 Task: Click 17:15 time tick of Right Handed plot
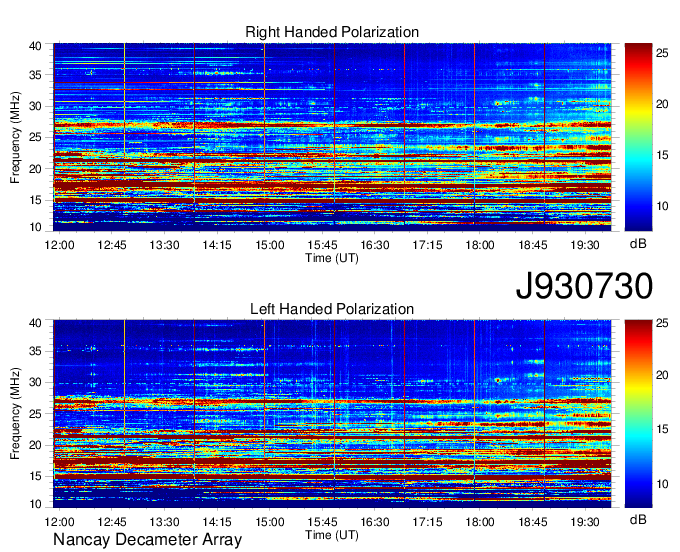(427, 245)
